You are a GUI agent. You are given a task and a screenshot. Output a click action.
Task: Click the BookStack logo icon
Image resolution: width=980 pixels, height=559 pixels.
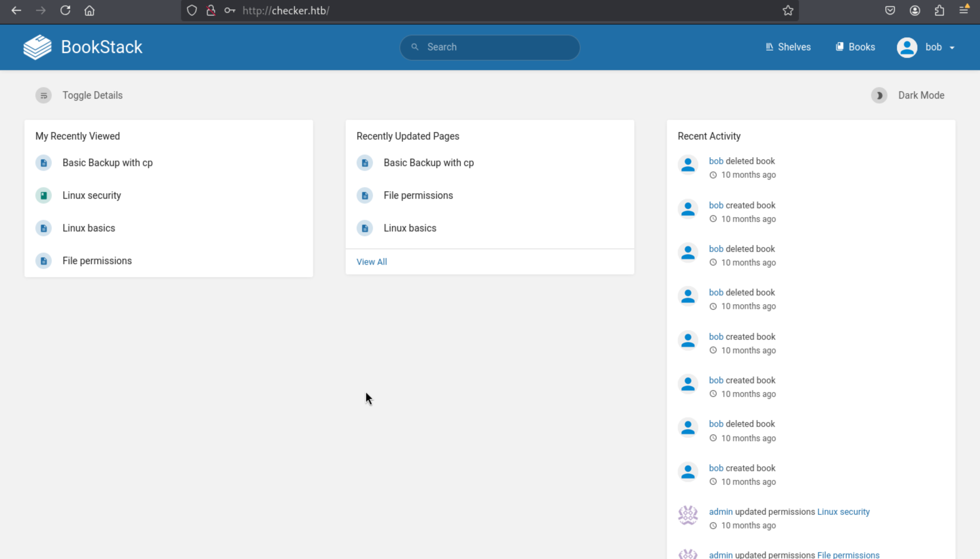(x=37, y=47)
